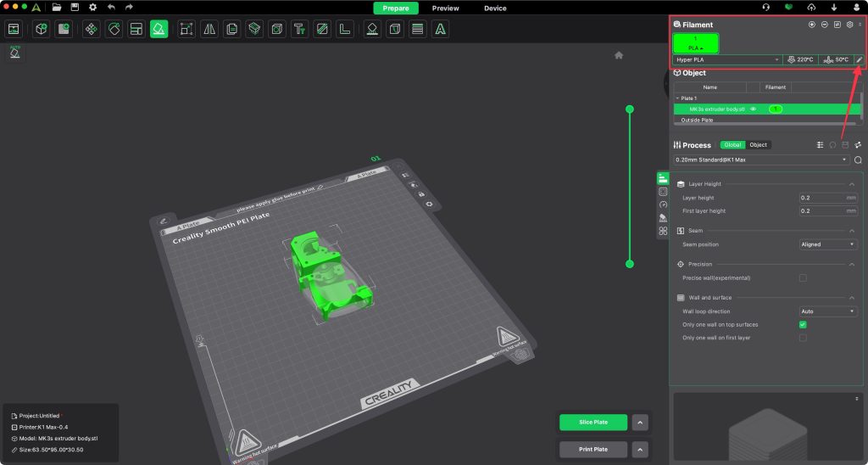
Task: Click the search icon beside process preset
Action: tap(858, 160)
